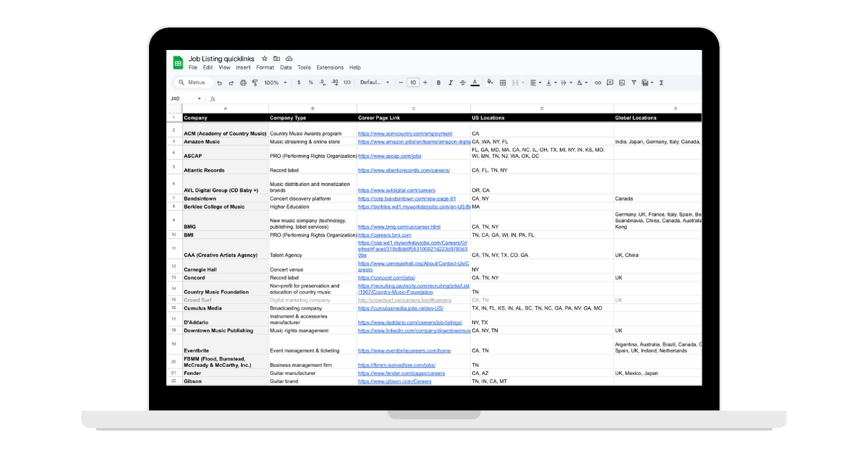Open the Extensions menu
868x456 pixels.
point(330,67)
